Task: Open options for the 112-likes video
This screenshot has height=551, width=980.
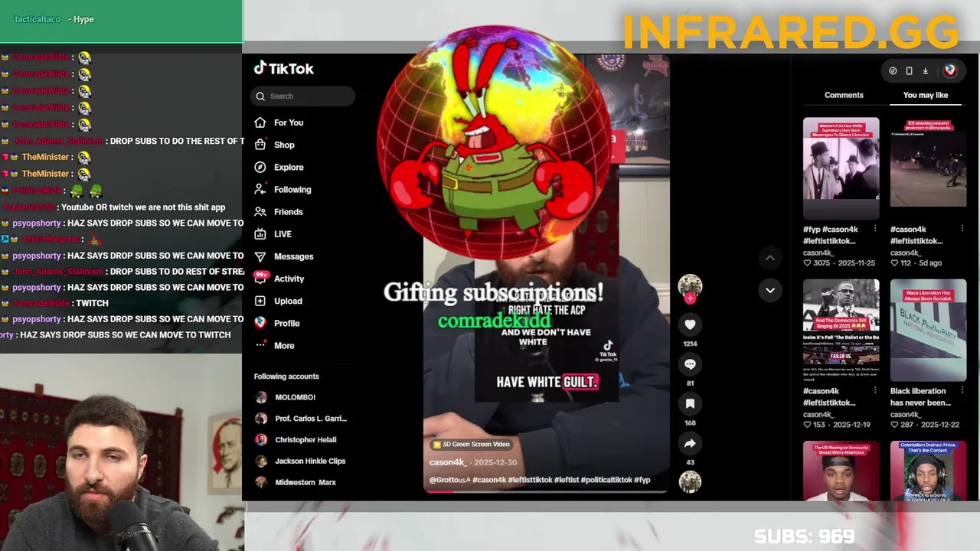Action: pos(962,229)
